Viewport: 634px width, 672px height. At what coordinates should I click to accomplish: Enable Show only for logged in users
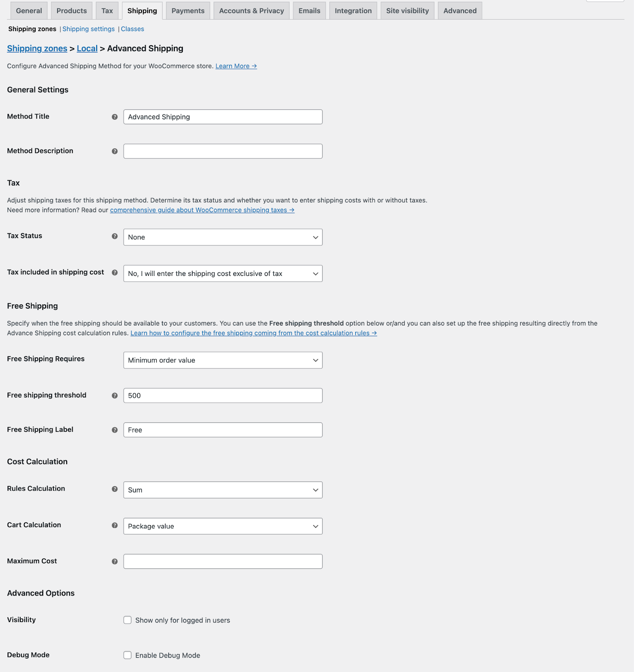[x=128, y=620]
